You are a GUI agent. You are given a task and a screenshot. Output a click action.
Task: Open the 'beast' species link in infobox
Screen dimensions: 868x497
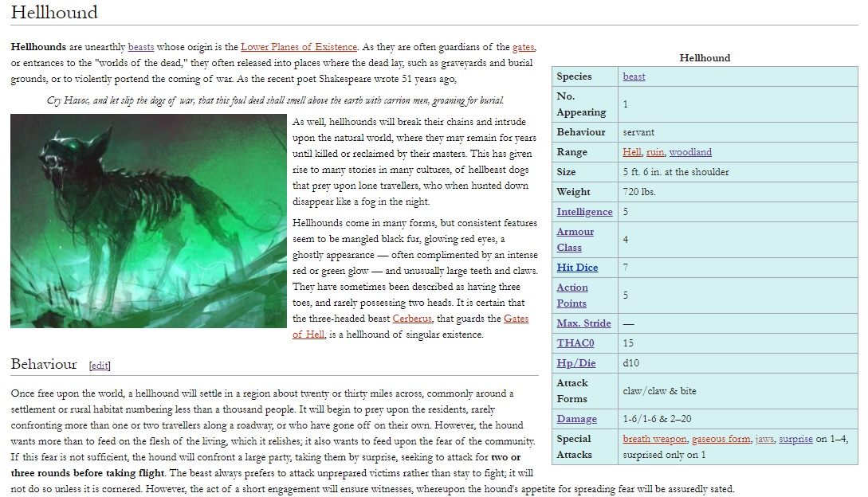coord(634,76)
